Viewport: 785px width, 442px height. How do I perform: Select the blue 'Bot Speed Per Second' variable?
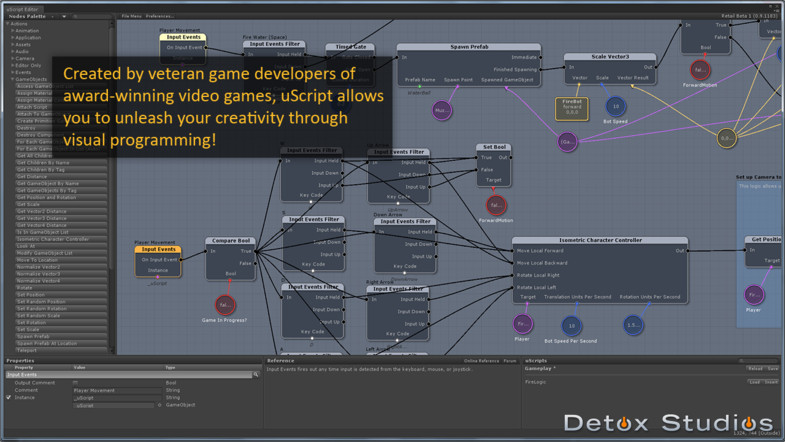(x=571, y=325)
